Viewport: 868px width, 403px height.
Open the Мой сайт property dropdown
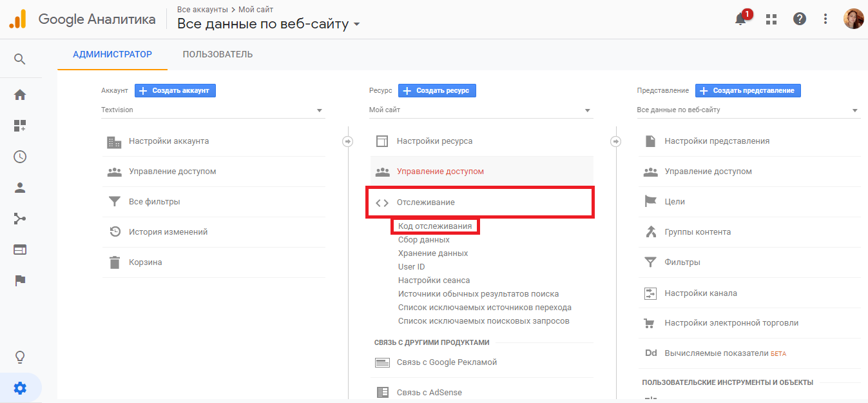(481, 110)
